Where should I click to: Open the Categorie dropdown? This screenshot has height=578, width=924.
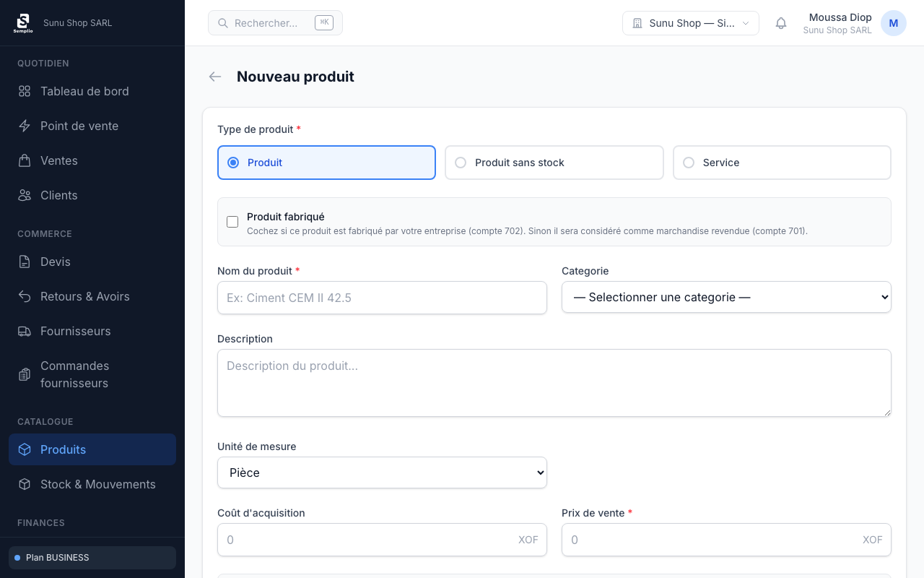(725, 298)
